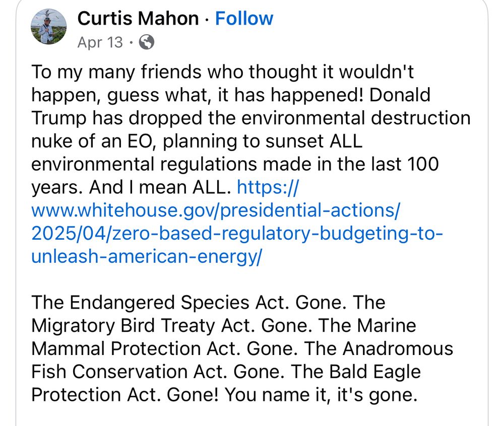Click the globe public audience icon
This screenshot has height=426, width=504.
pos(147,42)
